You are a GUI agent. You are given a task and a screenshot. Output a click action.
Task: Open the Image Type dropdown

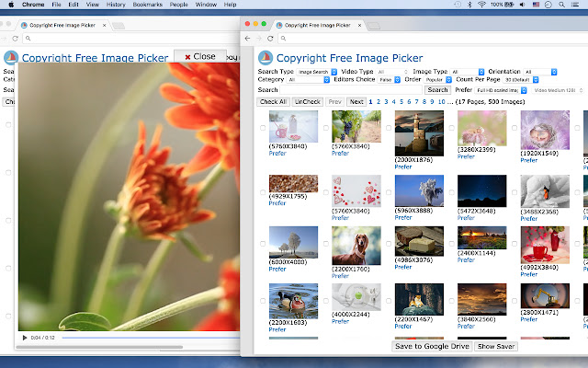point(468,72)
